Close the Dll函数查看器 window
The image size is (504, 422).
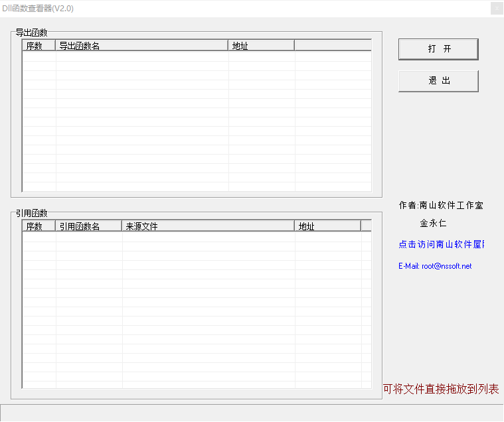(x=496, y=9)
